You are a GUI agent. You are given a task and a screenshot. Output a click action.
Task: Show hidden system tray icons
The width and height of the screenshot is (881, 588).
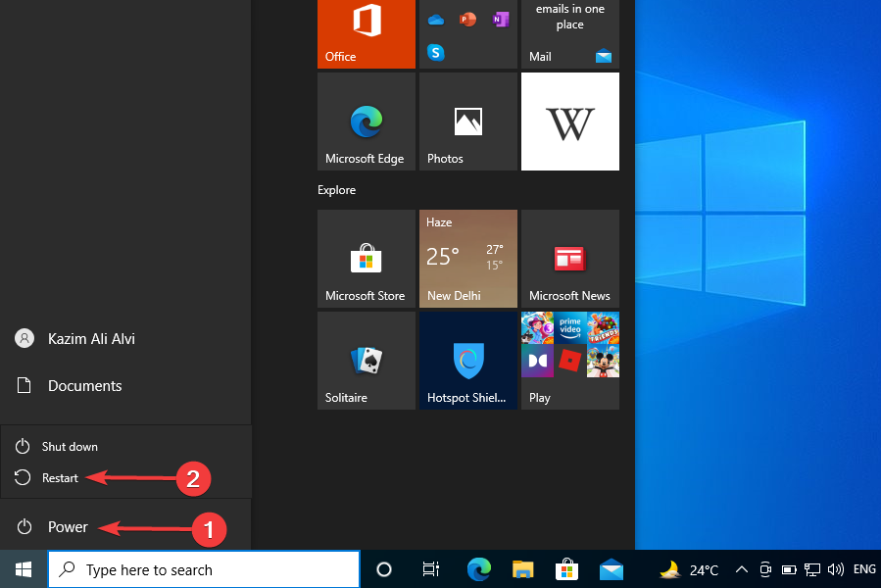pyautogui.click(x=742, y=569)
